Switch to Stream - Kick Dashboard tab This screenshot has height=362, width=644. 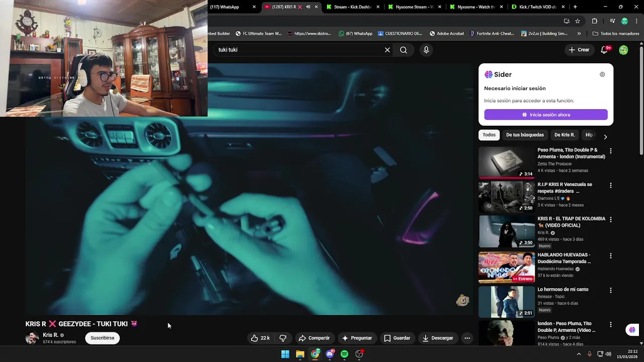coord(352,7)
